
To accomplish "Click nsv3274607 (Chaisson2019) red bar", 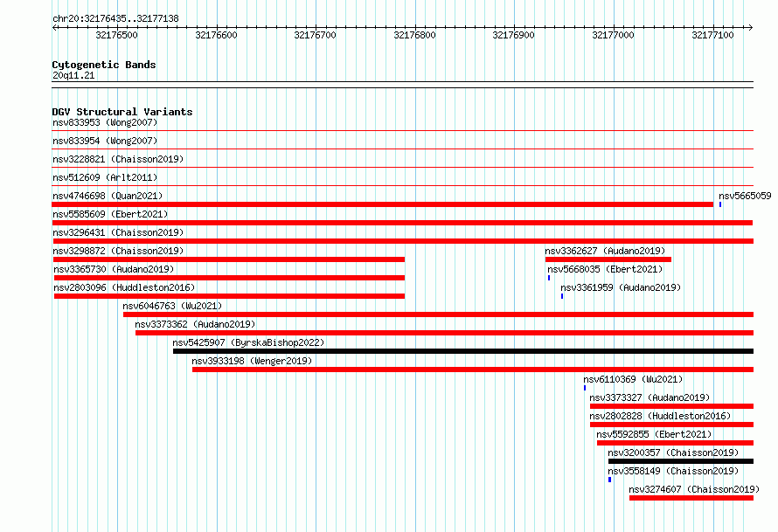I will (691, 498).
